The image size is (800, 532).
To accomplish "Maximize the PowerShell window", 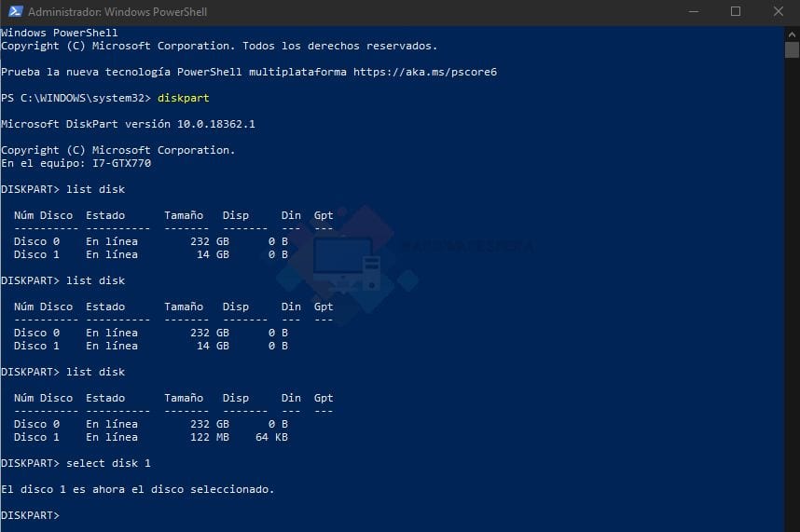I will click(x=736, y=11).
